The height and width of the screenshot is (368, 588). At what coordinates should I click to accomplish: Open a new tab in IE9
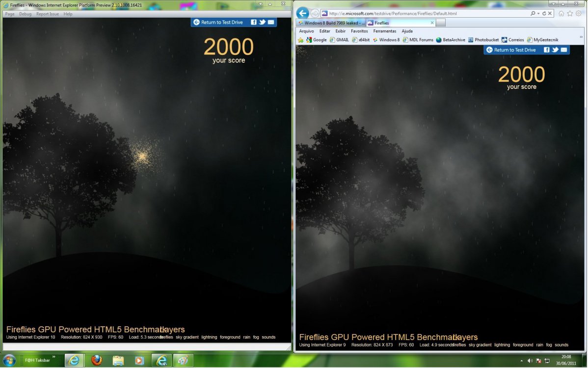[441, 23]
